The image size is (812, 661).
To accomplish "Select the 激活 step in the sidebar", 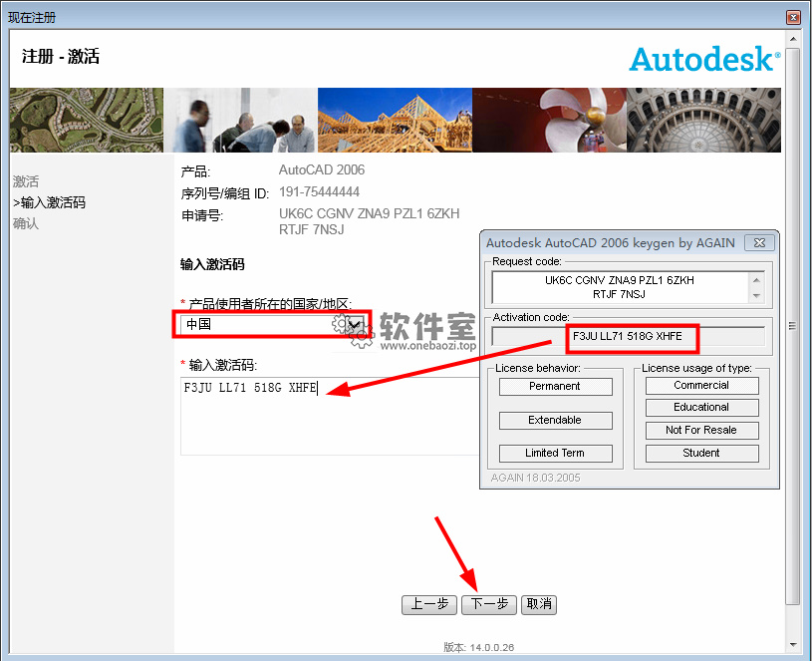I will [x=26, y=181].
